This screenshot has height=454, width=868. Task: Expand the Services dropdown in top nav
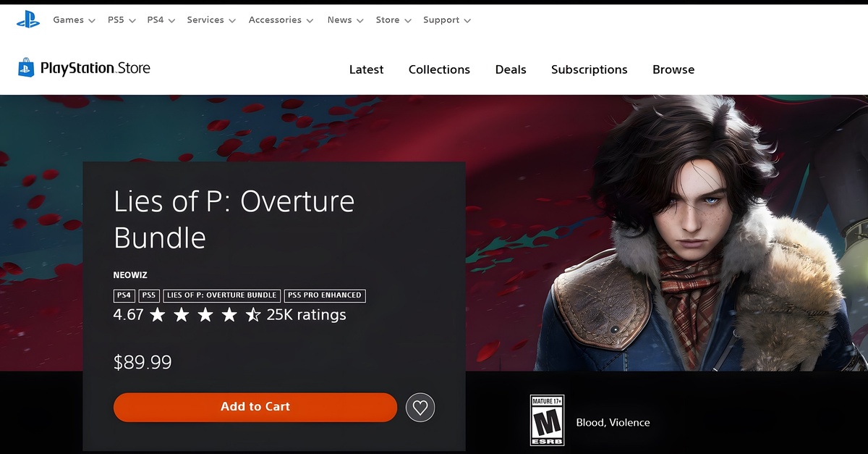211,20
